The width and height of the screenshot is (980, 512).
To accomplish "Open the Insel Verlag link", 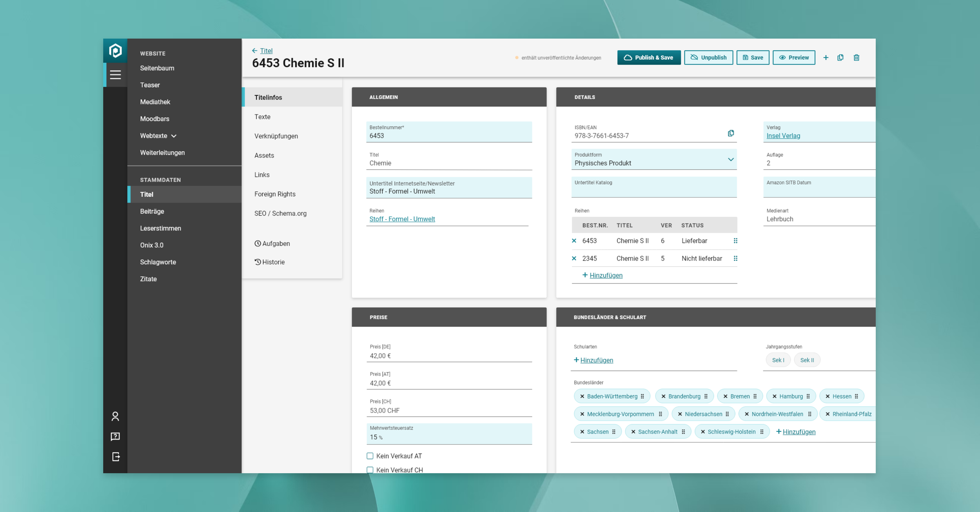I will tap(783, 136).
